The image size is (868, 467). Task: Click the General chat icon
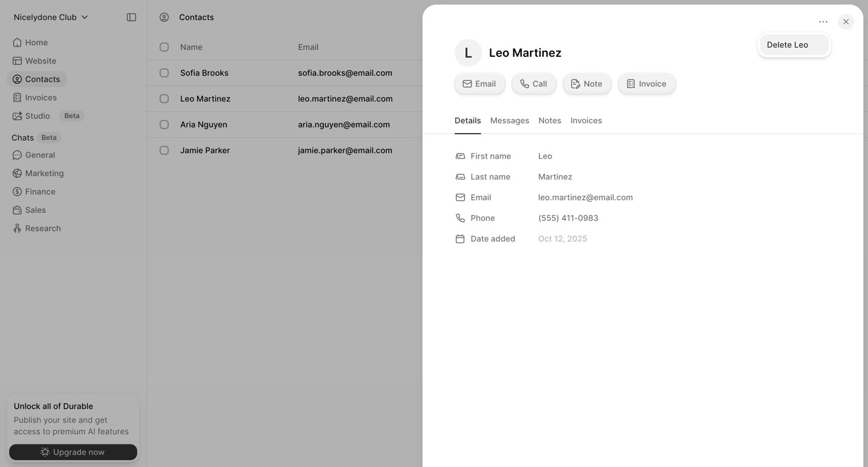17,155
